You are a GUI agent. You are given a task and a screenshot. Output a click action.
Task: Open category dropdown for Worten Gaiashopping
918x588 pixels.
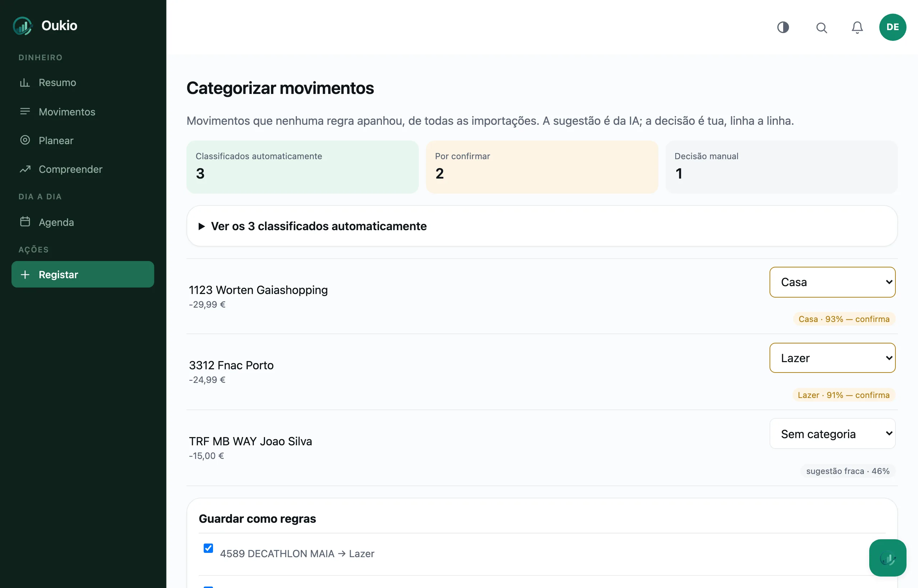[832, 282]
